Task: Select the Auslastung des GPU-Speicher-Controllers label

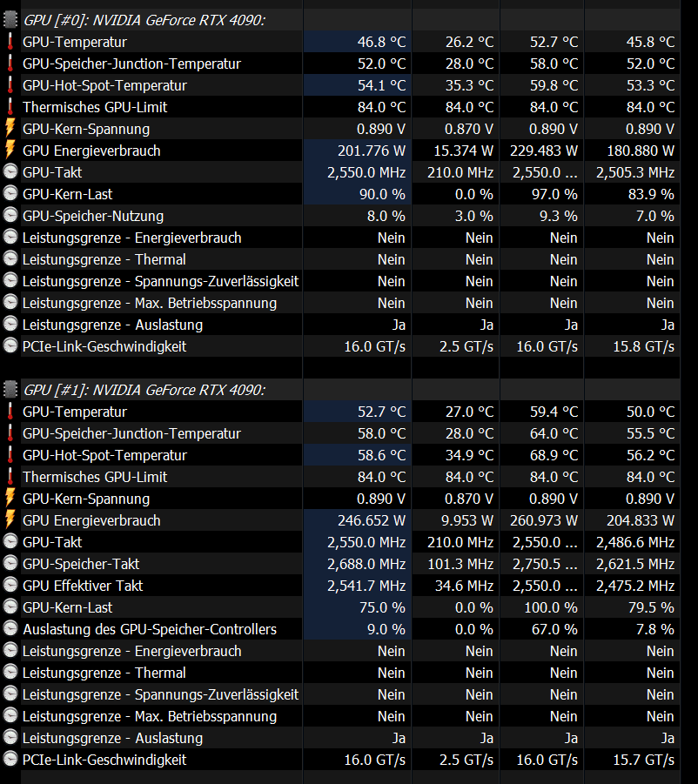Action: click(x=150, y=629)
